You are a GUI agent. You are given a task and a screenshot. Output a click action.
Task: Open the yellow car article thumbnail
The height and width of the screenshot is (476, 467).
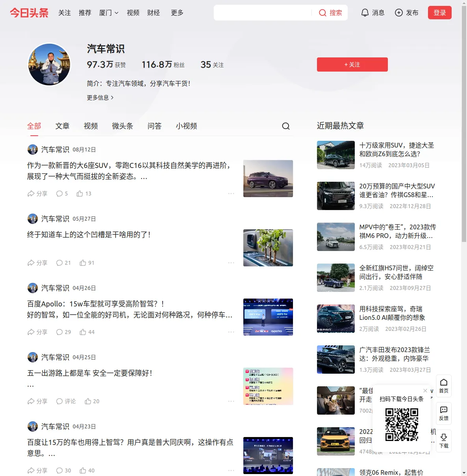pyautogui.click(x=336, y=441)
